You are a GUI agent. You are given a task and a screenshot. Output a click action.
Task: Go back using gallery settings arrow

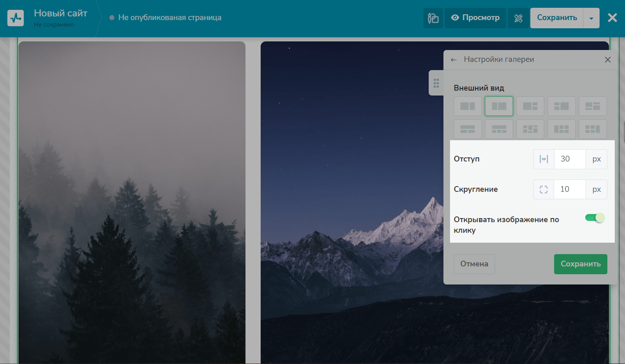tap(454, 60)
